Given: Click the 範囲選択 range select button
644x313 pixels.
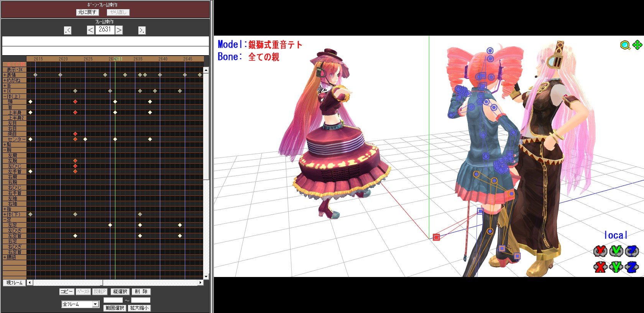Looking at the screenshot, I should [x=115, y=308].
